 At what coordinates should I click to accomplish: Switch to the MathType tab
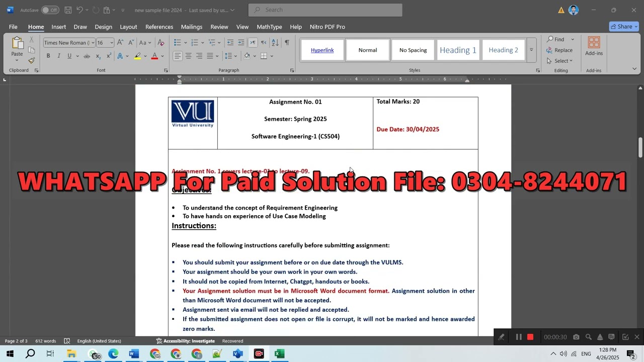click(x=269, y=27)
